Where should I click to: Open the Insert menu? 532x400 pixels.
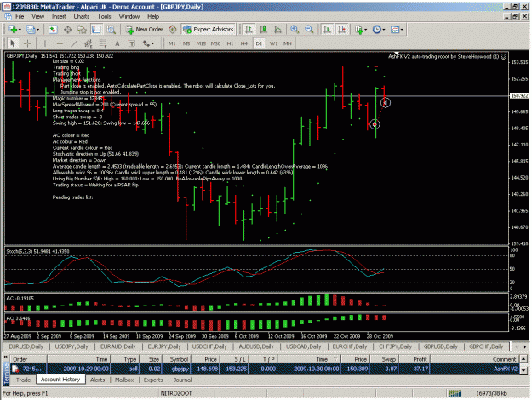coord(59,16)
